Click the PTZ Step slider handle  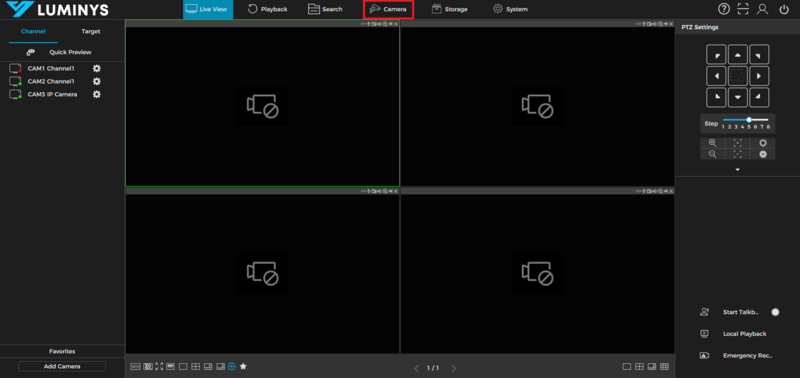click(x=749, y=119)
